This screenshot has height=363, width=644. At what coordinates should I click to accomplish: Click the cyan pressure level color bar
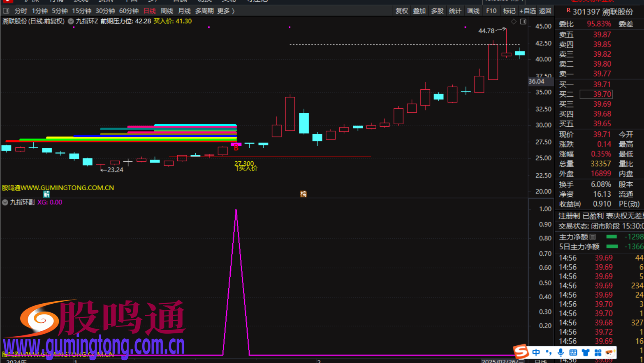click(x=195, y=125)
